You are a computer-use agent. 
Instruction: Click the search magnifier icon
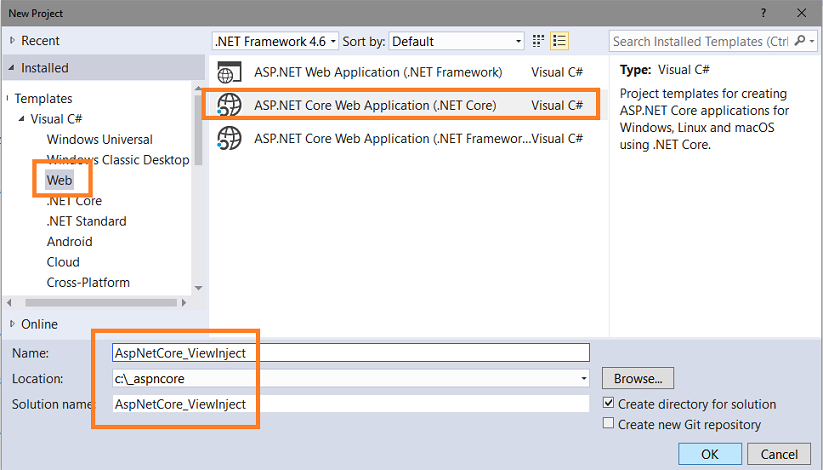coord(799,40)
